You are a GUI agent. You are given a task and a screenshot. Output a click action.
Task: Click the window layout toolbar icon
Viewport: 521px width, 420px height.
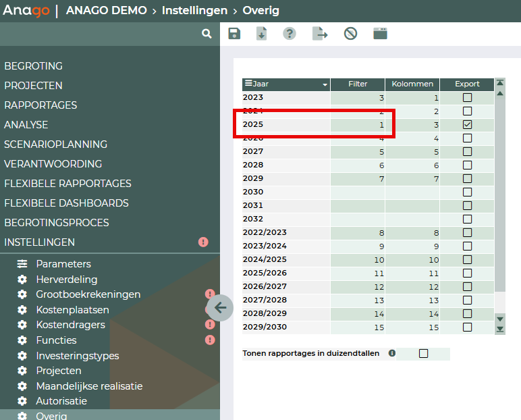coord(380,34)
